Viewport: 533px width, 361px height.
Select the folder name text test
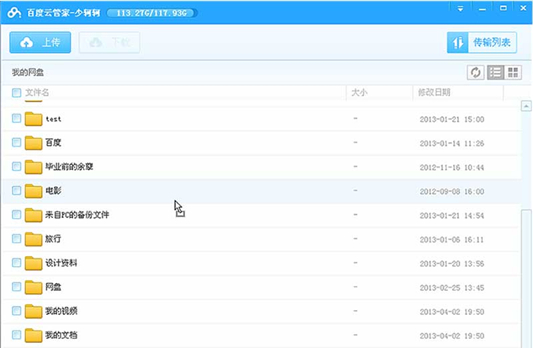(x=53, y=119)
